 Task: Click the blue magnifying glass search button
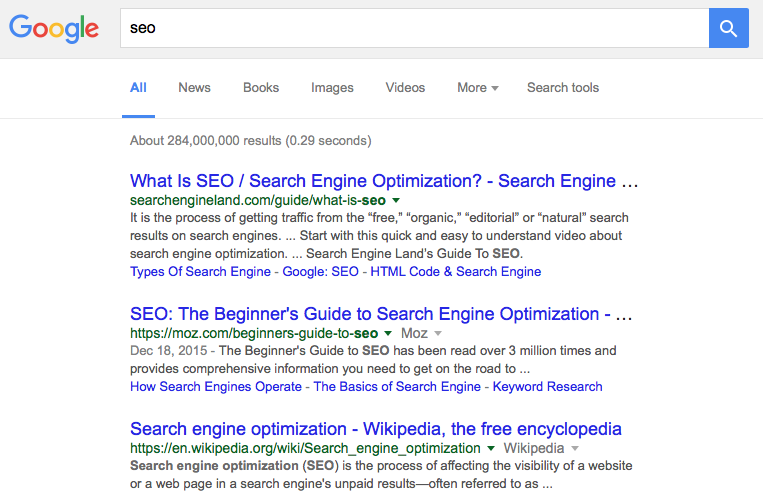click(x=728, y=28)
